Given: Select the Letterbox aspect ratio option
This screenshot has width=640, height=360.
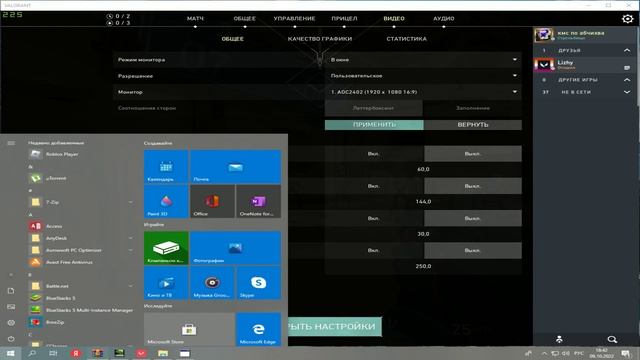Looking at the screenshot, I should [x=373, y=108].
